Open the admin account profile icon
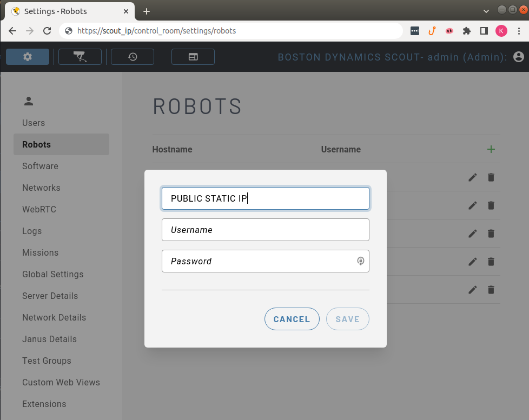 [x=519, y=56]
